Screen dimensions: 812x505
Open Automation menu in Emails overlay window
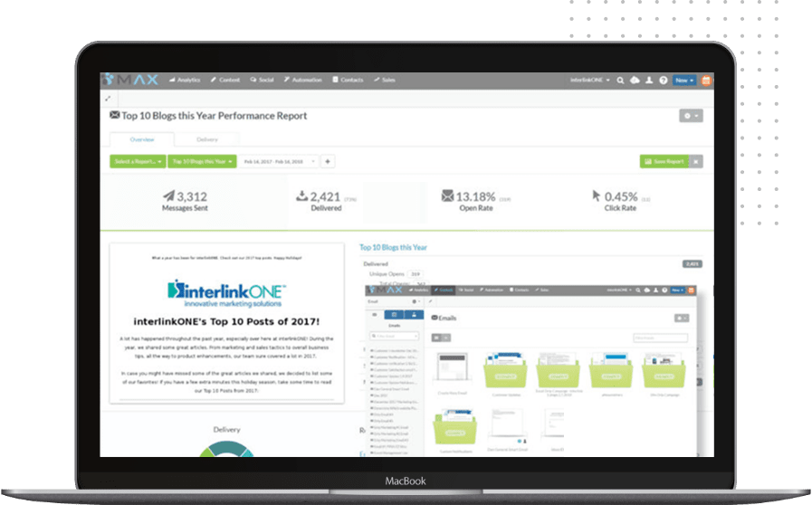pos(492,290)
